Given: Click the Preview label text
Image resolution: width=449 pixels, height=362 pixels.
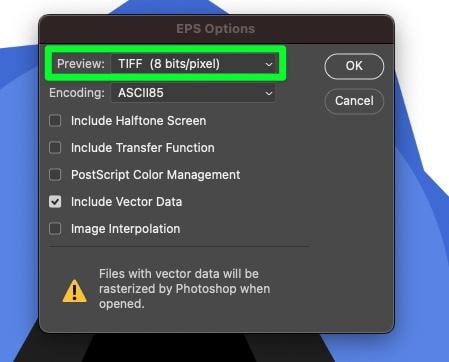Looking at the screenshot, I should click(x=81, y=64).
